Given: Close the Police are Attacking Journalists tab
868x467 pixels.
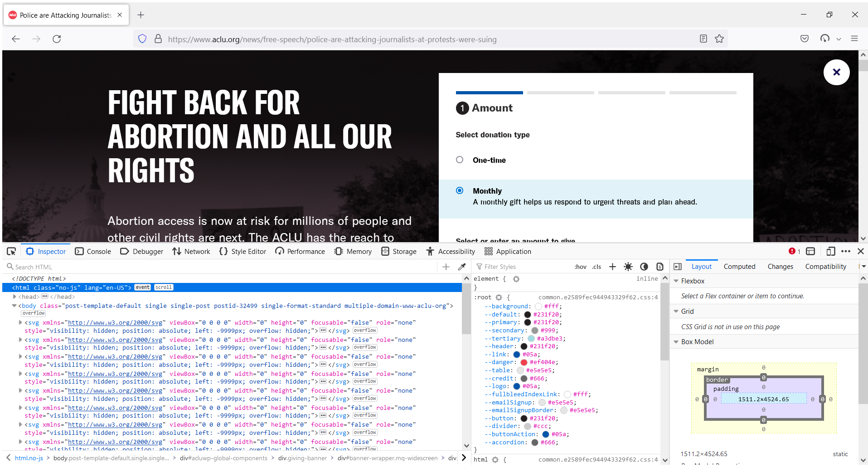Looking at the screenshot, I should click(120, 15).
